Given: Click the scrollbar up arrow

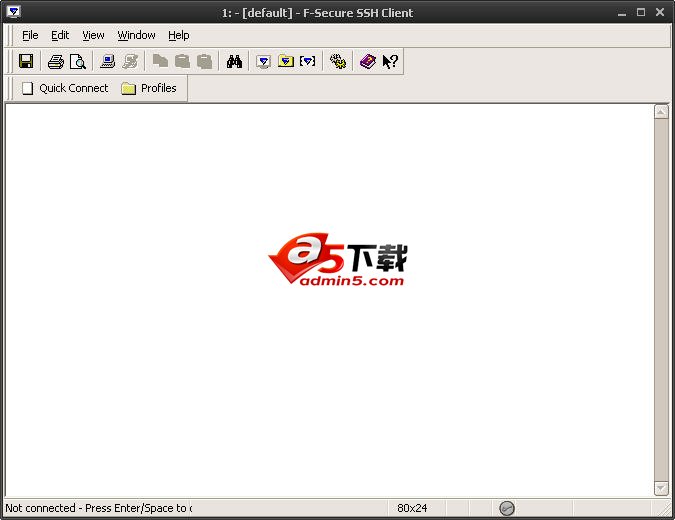Looking at the screenshot, I should pos(661,111).
